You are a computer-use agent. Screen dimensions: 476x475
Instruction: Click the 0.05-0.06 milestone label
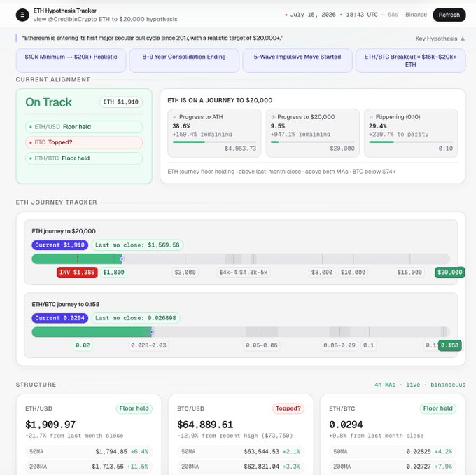(x=262, y=345)
